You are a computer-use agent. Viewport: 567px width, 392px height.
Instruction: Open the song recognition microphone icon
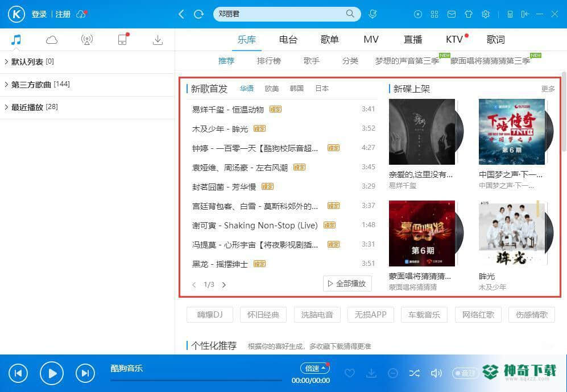[x=373, y=14]
